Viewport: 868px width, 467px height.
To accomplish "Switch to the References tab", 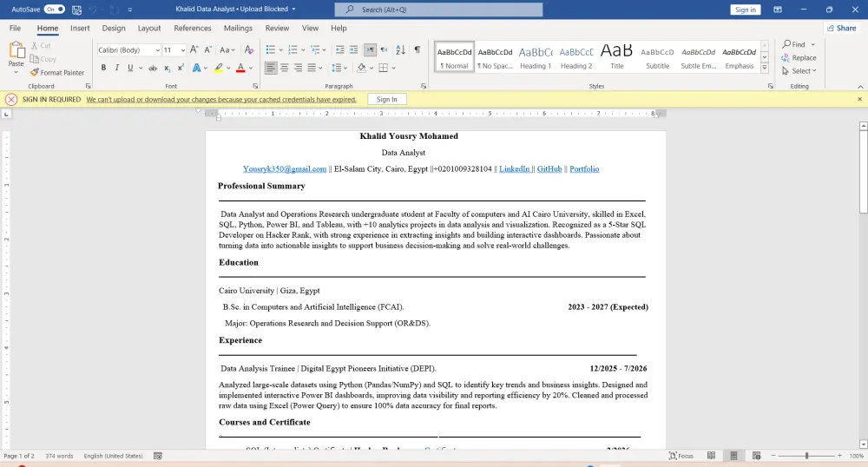I will click(192, 29).
